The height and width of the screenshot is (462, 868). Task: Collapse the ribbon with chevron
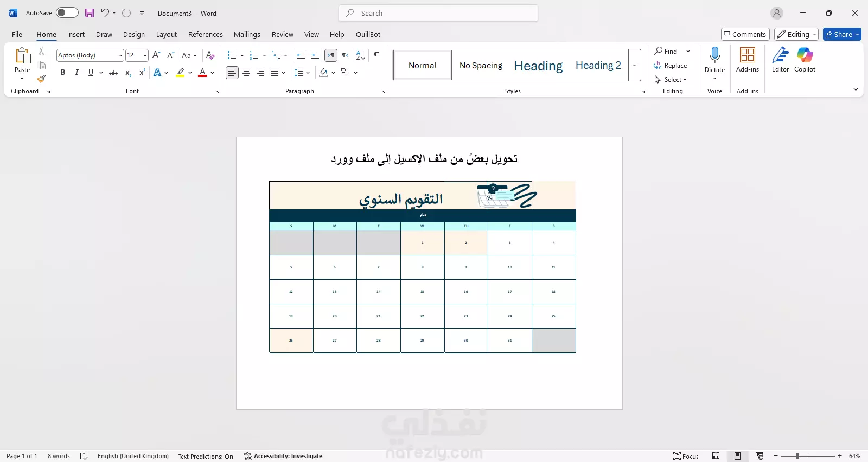point(856,89)
